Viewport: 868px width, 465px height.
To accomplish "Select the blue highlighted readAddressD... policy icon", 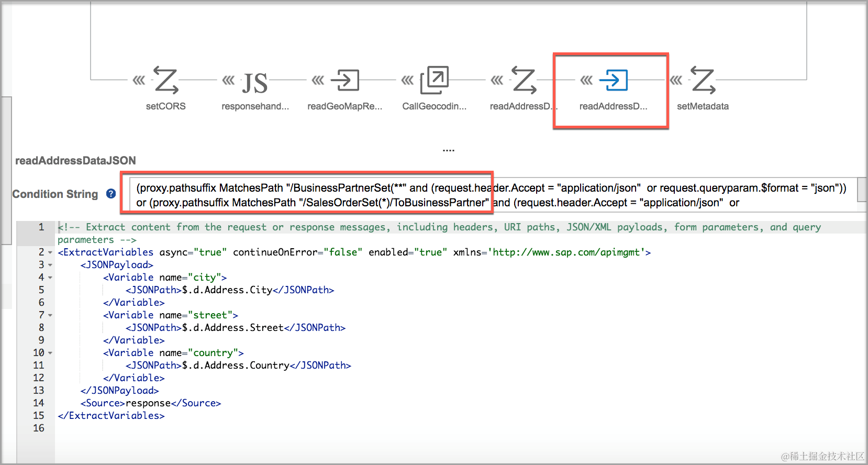I will coord(614,80).
